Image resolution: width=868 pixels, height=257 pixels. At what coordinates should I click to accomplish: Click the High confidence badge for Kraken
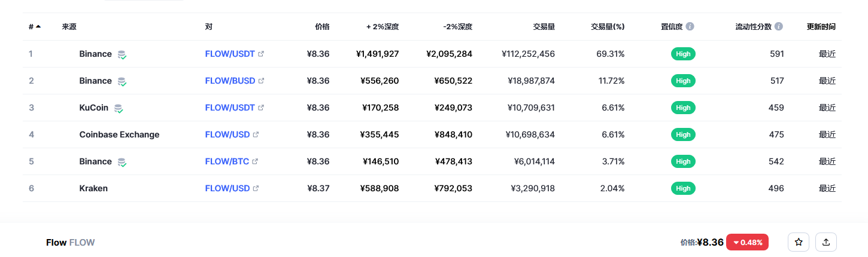[x=683, y=188]
